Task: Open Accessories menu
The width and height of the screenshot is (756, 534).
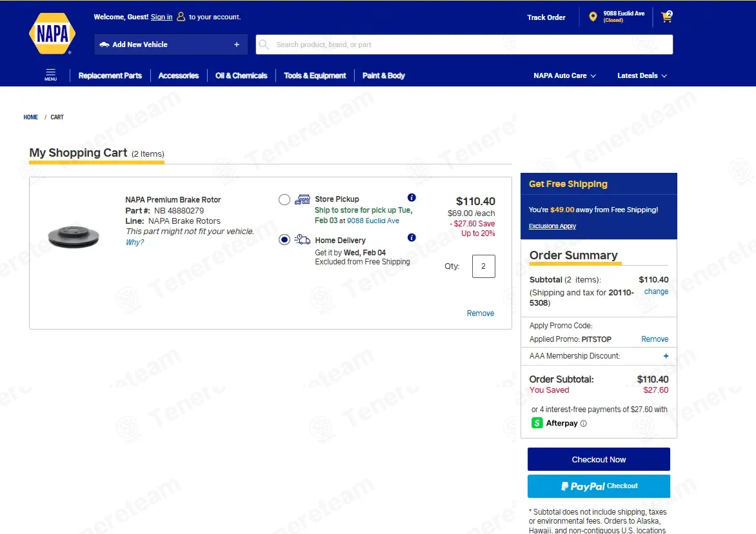Action: (x=179, y=75)
